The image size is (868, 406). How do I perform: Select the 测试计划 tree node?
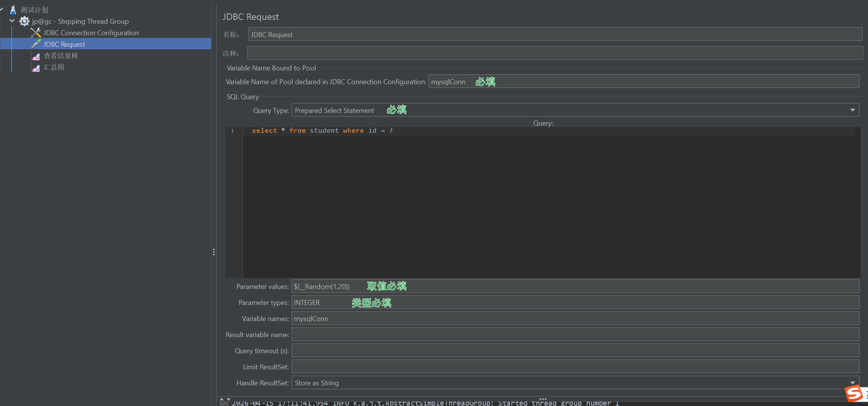pyautogui.click(x=34, y=10)
